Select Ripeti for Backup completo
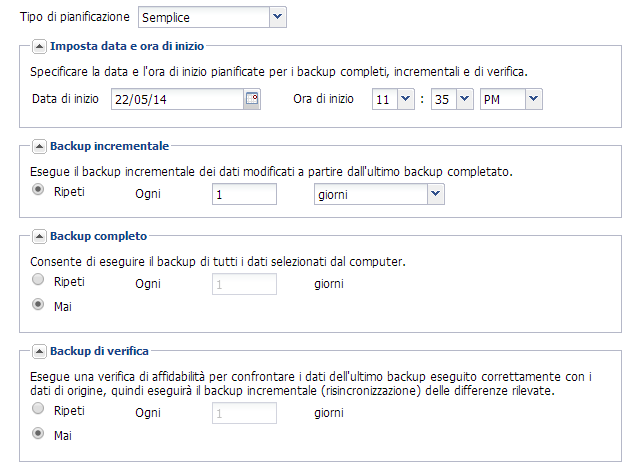This screenshot has height=467, width=631. click(39, 281)
